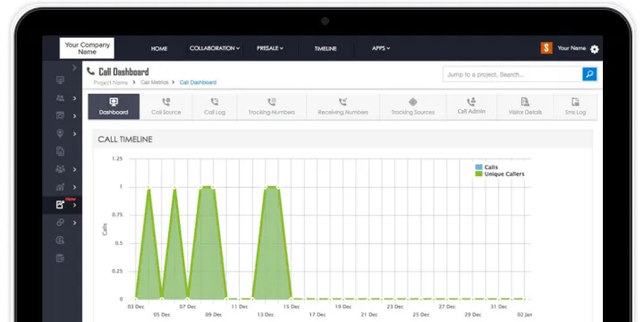Click the blue search magnifier button
This screenshot has height=322, width=644.
[x=589, y=74]
